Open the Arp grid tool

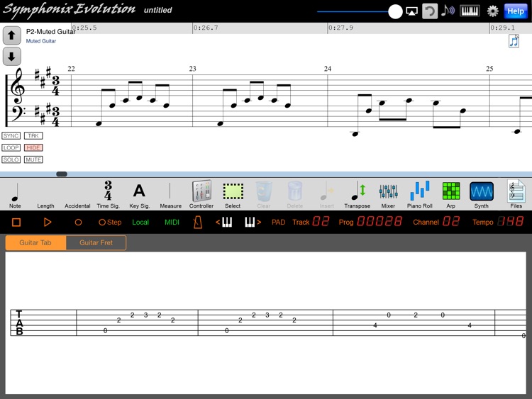pos(451,195)
